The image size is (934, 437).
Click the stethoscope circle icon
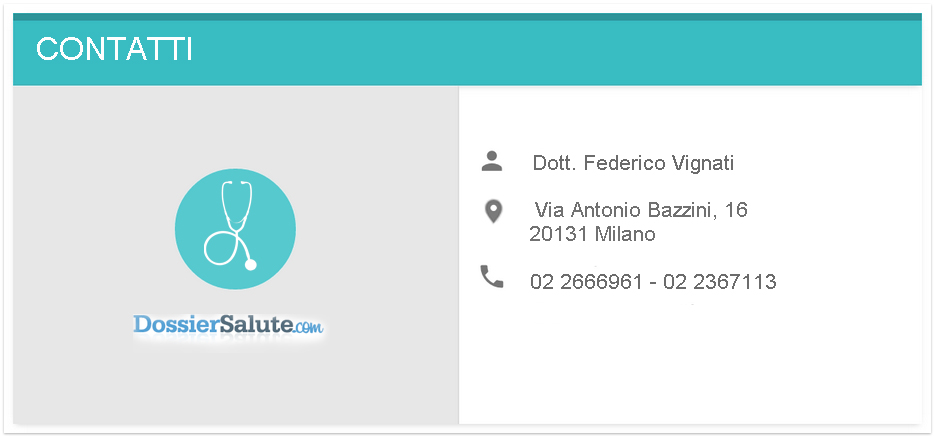[235, 229]
